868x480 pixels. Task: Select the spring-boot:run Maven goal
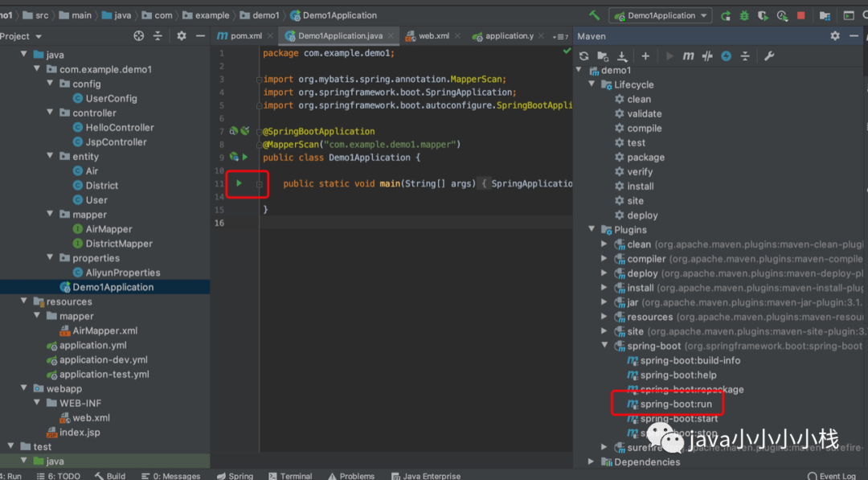tap(676, 404)
